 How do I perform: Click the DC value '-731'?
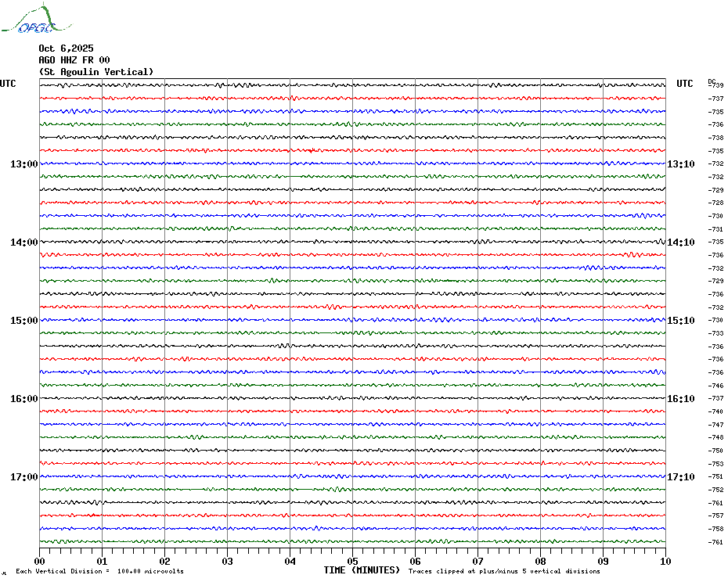[716, 229]
